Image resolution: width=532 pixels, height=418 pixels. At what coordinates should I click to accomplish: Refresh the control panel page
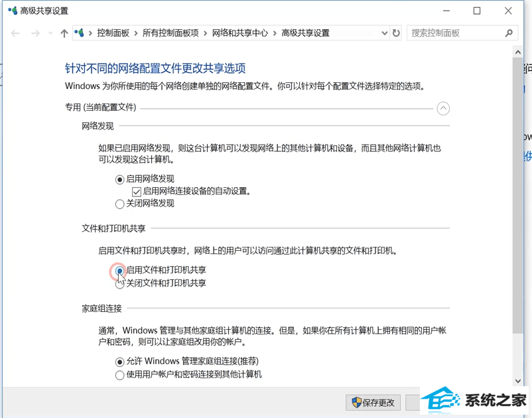click(x=396, y=33)
